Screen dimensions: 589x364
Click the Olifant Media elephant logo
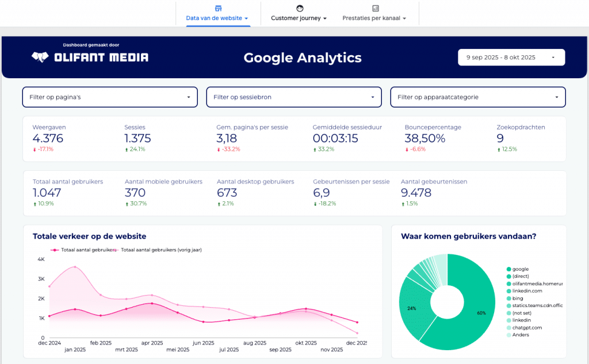[x=40, y=57]
